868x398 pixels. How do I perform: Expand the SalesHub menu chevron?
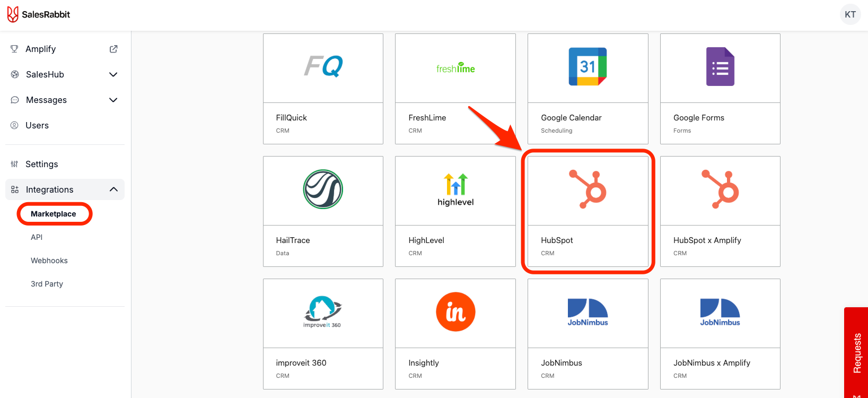click(x=113, y=74)
